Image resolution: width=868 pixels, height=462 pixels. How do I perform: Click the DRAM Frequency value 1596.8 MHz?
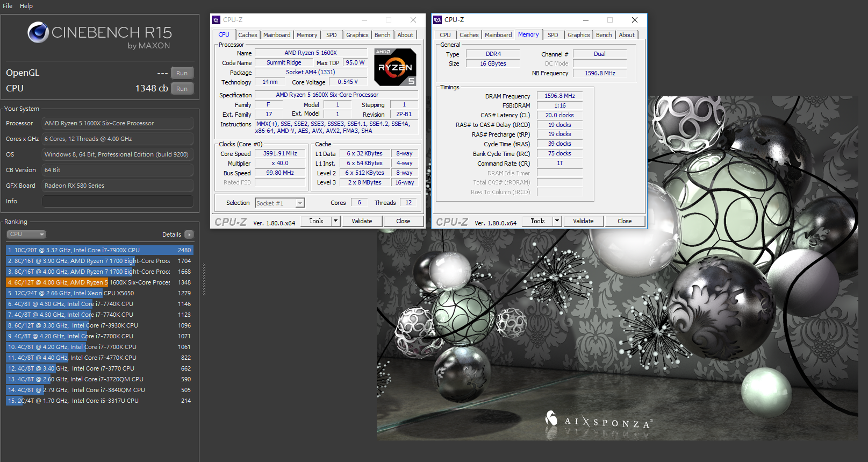coord(559,96)
